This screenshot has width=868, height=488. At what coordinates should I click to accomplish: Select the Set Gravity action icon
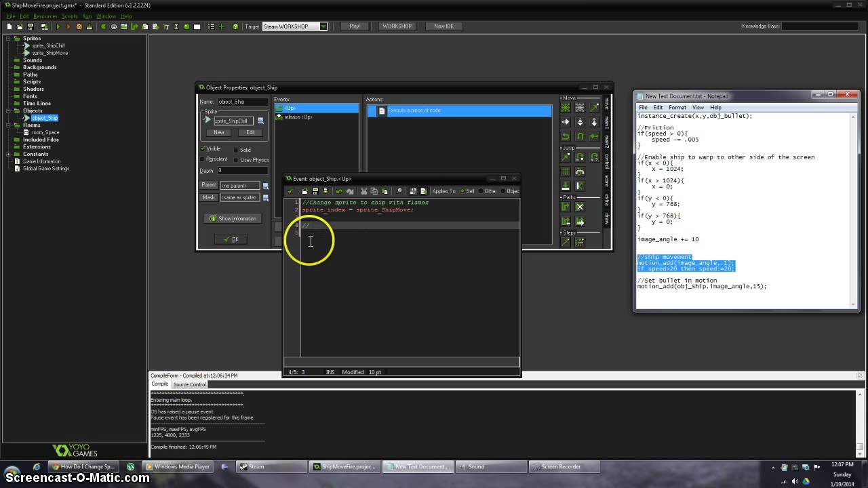pos(594,122)
